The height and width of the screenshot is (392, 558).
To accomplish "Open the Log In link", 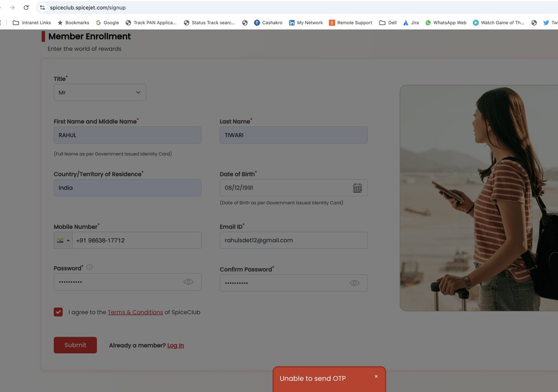I will [176, 345].
